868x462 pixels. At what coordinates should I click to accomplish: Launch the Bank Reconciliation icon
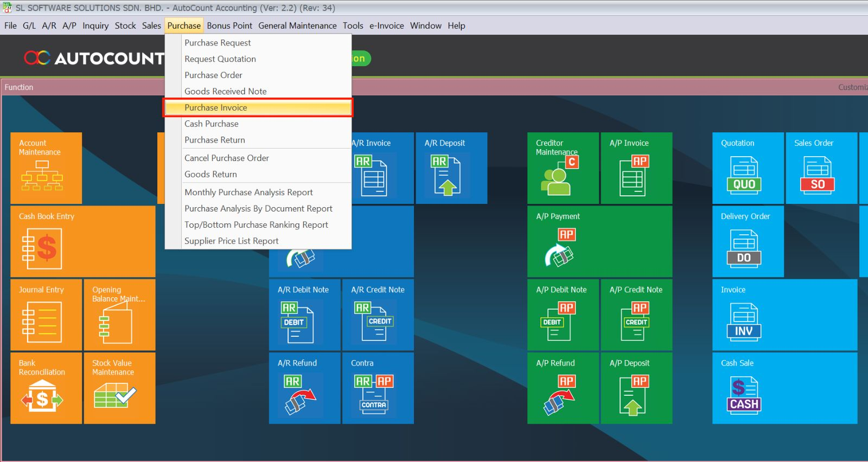(42, 395)
